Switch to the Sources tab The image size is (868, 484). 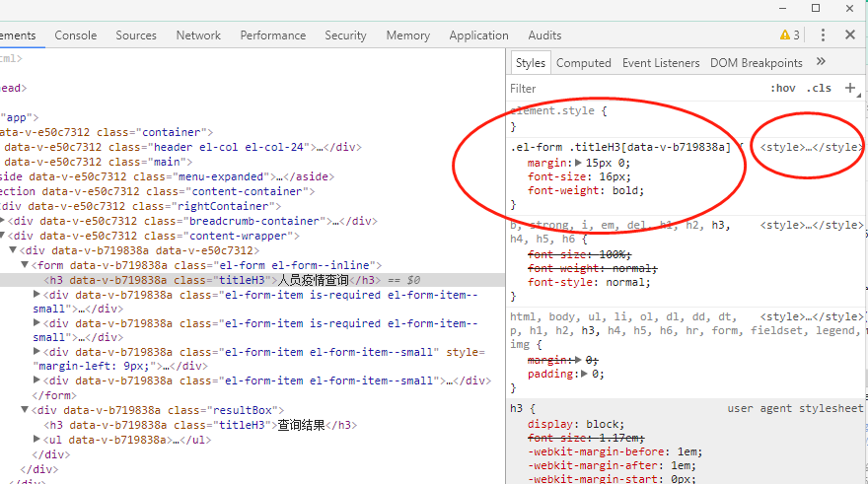(x=136, y=35)
